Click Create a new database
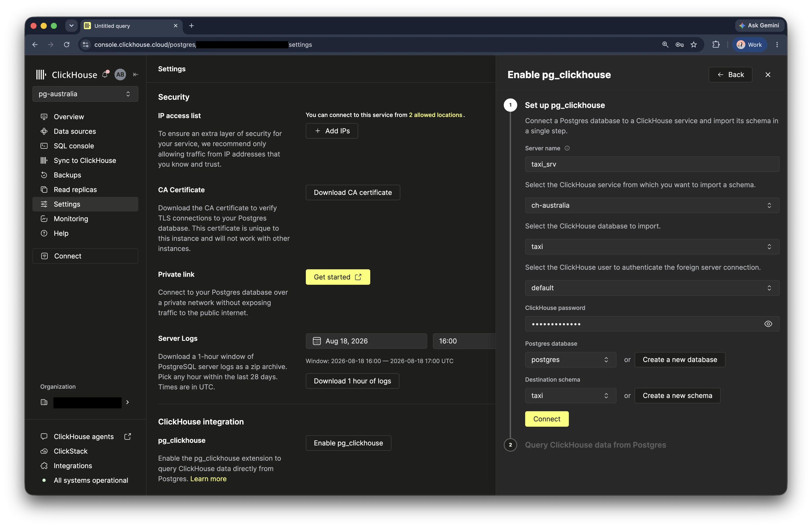The image size is (812, 528). [x=680, y=360]
